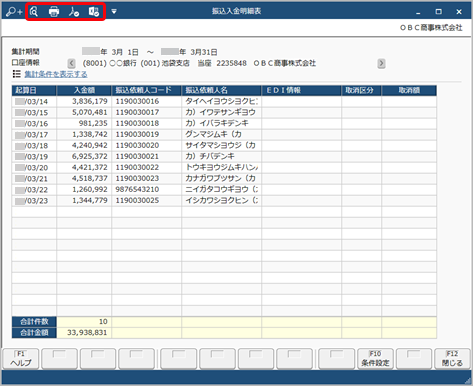Open the print preview icon
473x386 pixels.
pyautogui.click(x=33, y=12)
